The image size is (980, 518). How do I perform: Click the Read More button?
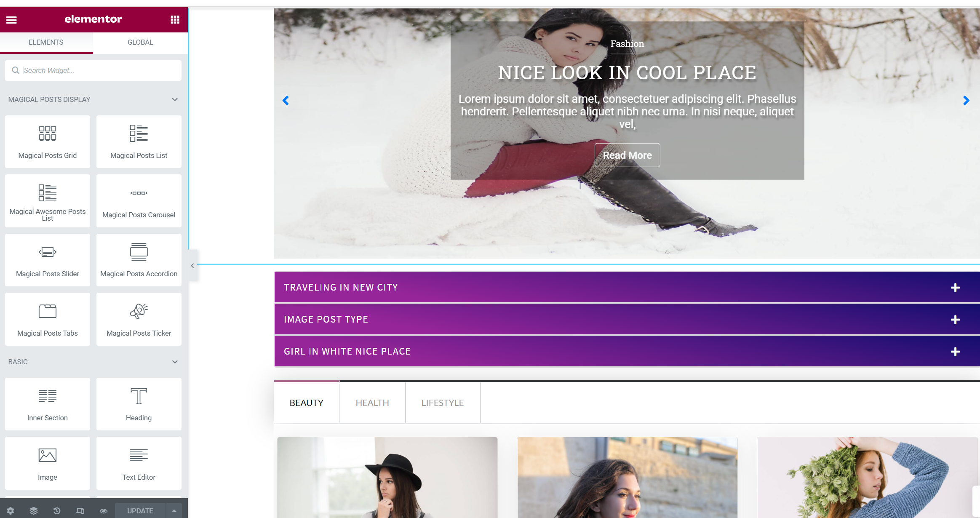pos(627,155)
